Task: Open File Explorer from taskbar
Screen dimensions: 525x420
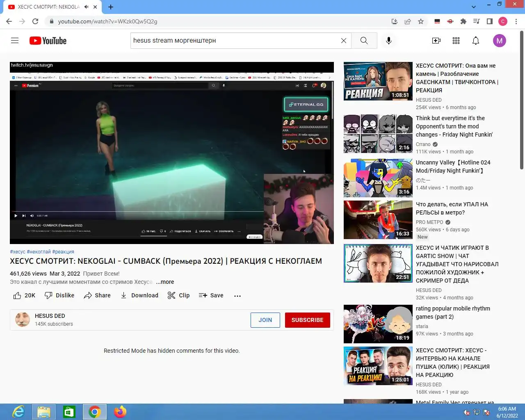Action: pyautogui.click(x=44, y=412)
